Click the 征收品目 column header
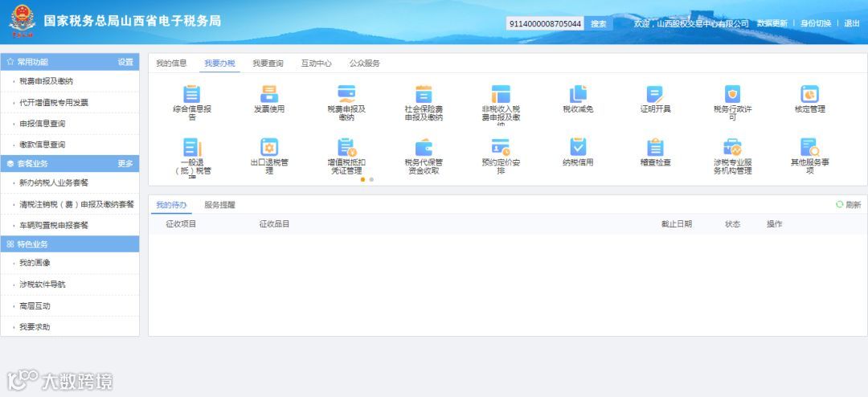868x397 pixels. 275,224
